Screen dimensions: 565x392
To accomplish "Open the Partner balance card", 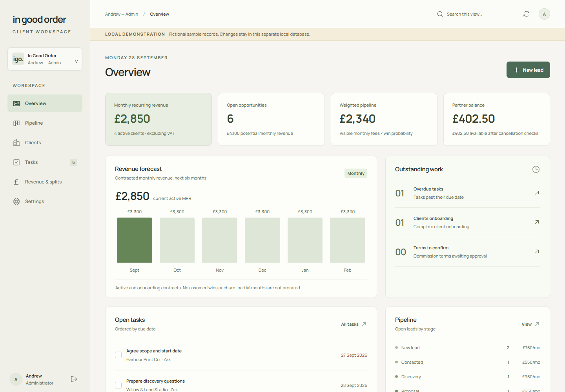I will (497, 119).
